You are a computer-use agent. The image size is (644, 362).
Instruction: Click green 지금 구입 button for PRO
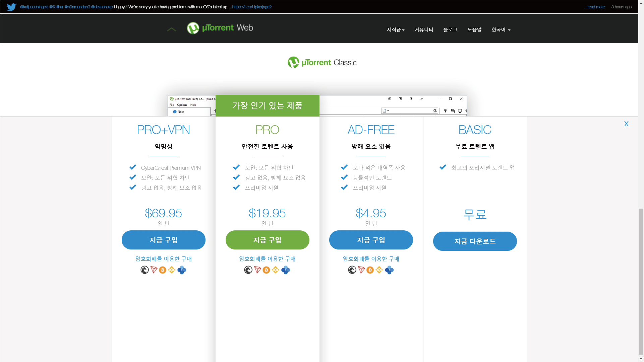pyautogui.click(x=267, y=240)
